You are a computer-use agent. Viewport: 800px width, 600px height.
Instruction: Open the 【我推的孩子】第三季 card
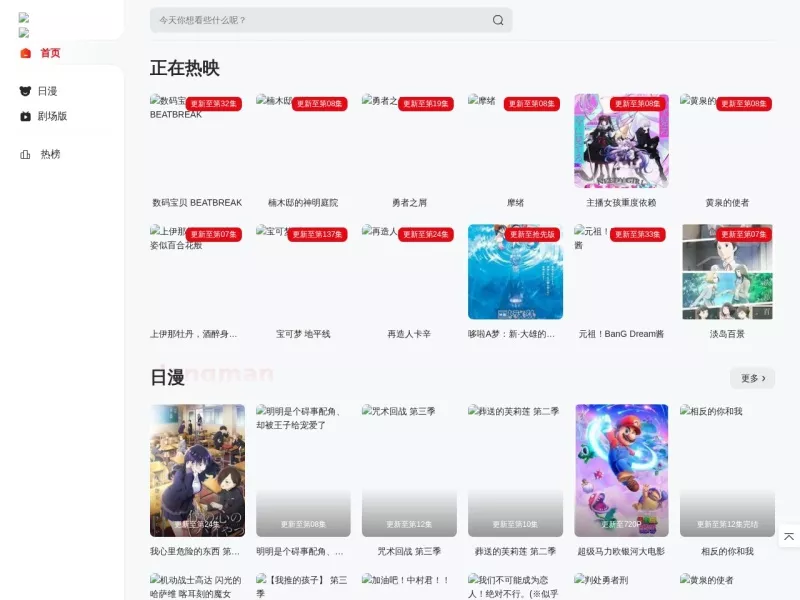pyautogui.click(x=303, y=587)
